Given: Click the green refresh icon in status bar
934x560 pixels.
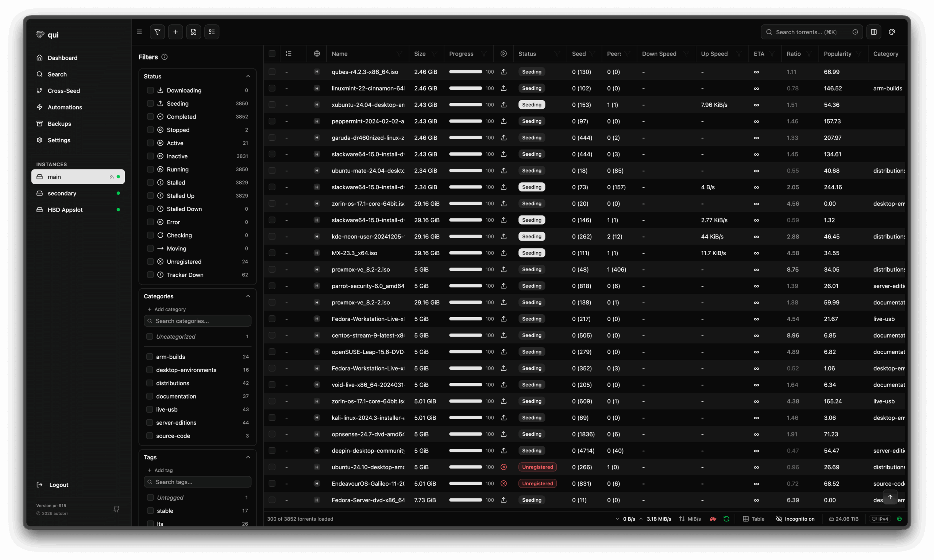Looking at the screenshot, I should (726, 519).
